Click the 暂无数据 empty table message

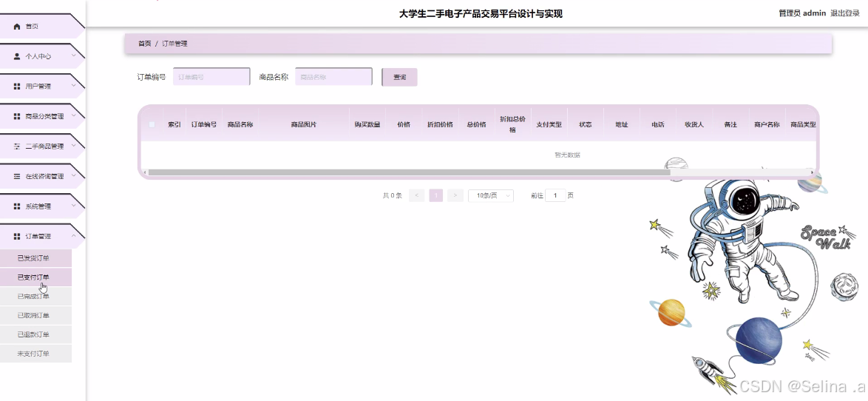click(567, 155)
